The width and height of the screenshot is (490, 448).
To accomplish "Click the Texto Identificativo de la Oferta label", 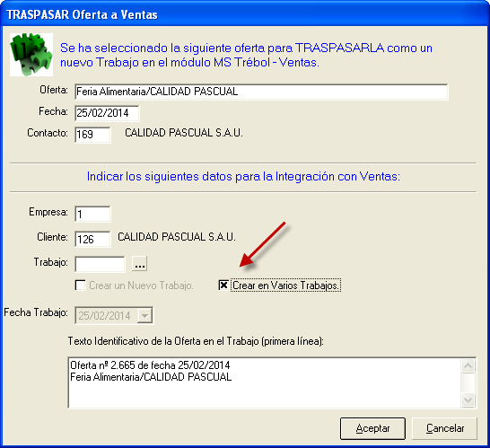I will coord(196,341).
